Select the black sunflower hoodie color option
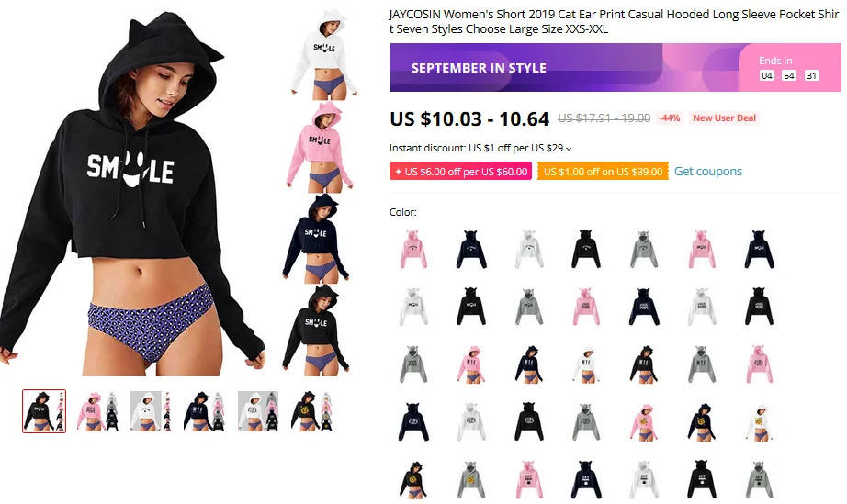 [413, 480]
